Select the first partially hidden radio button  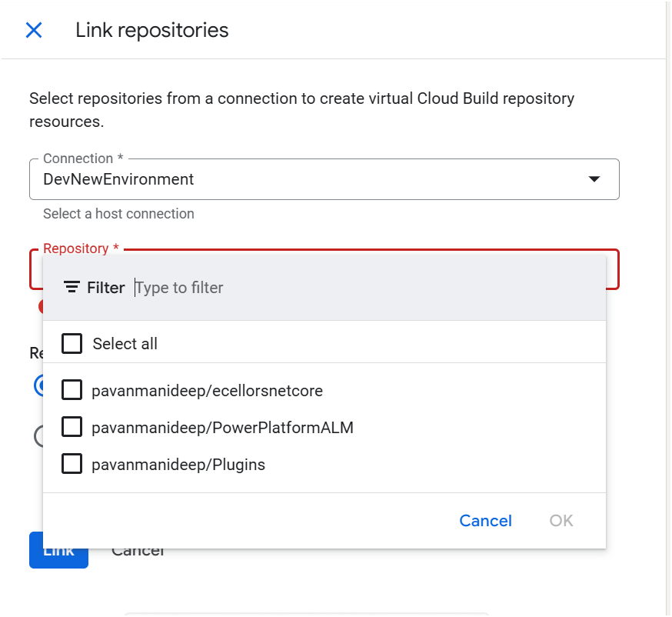(37, 385)
